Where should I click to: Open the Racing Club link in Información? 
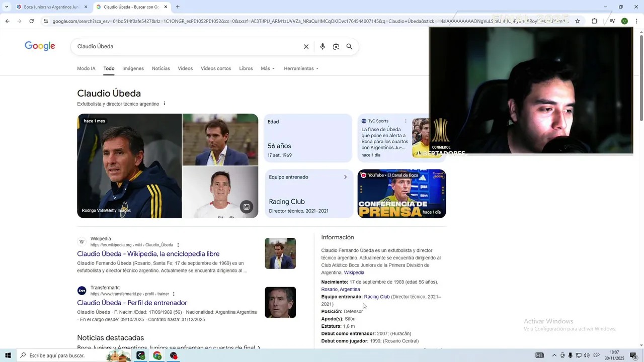tap(377, 297)
